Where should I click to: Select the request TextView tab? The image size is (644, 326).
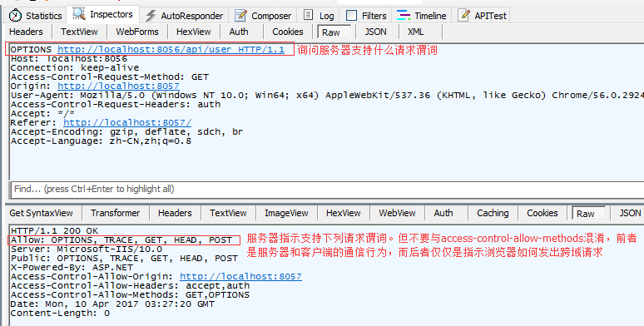(x=79, y=32)
